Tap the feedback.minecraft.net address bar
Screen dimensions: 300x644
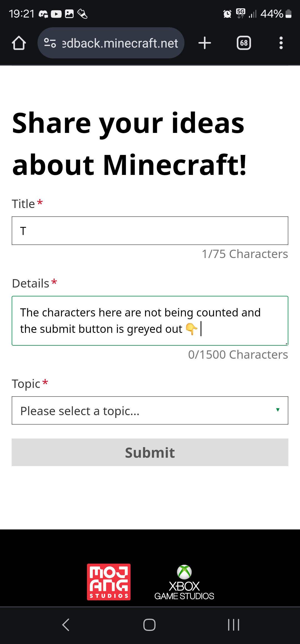point(119,43)
